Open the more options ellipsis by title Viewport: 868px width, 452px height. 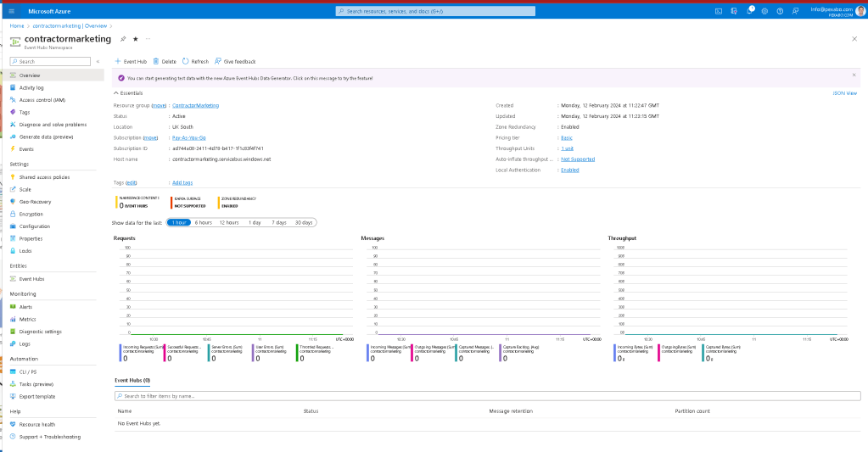(x=148, y=39)
